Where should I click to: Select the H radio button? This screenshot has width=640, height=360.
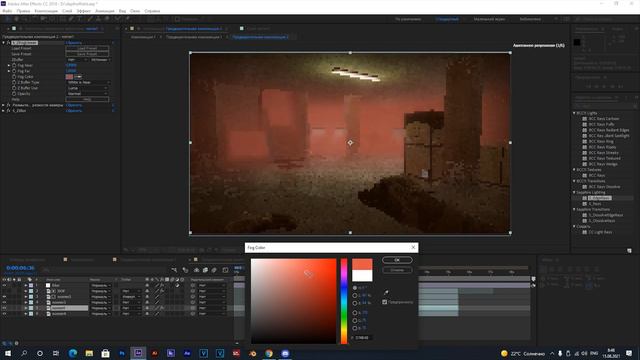click(x=355, y=288)
